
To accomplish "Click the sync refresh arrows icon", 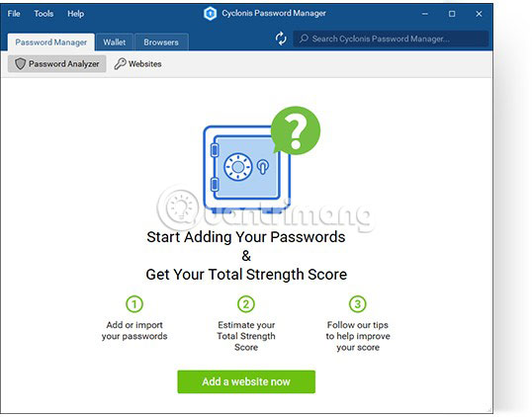I will pyautogui.click(x=281, y=39).
